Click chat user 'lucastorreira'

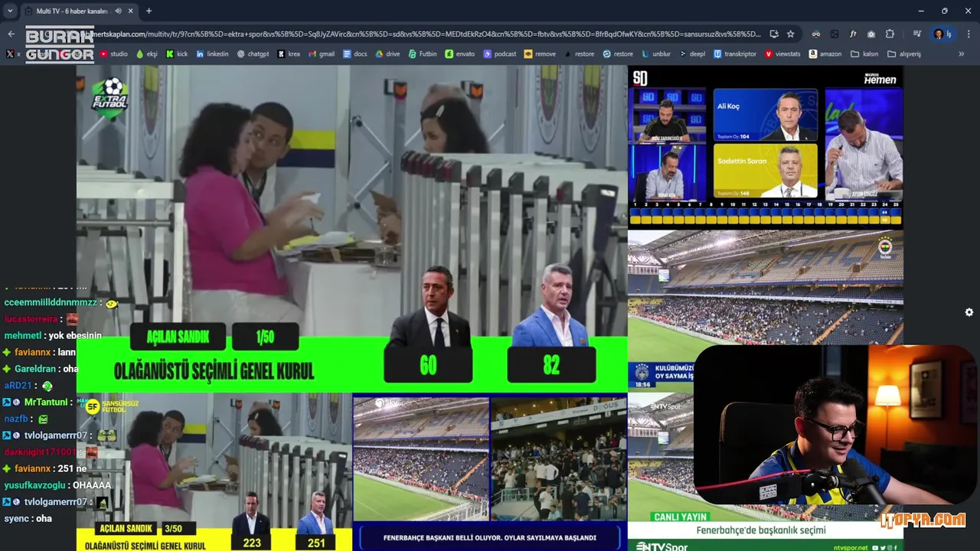pyautogui.click(x=31, y=318)
